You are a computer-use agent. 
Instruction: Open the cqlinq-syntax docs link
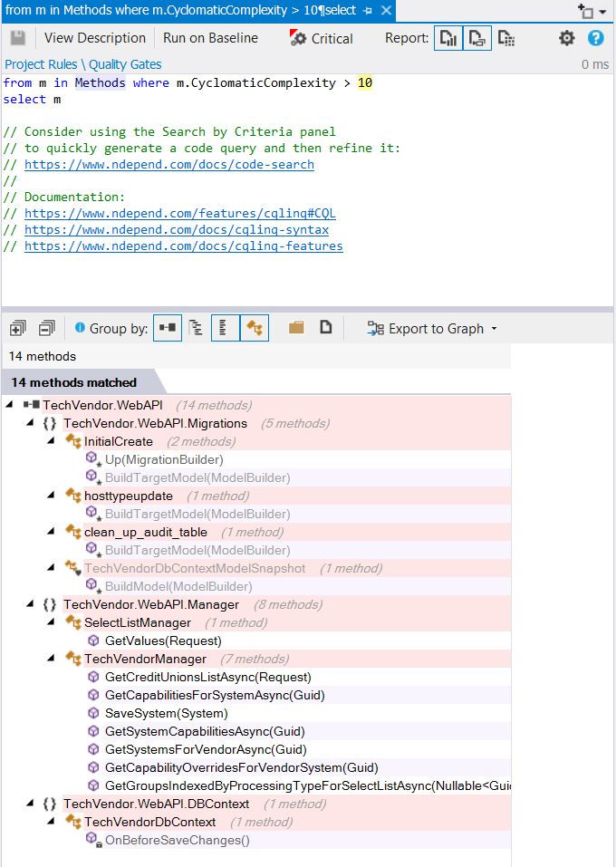[177, 230]
